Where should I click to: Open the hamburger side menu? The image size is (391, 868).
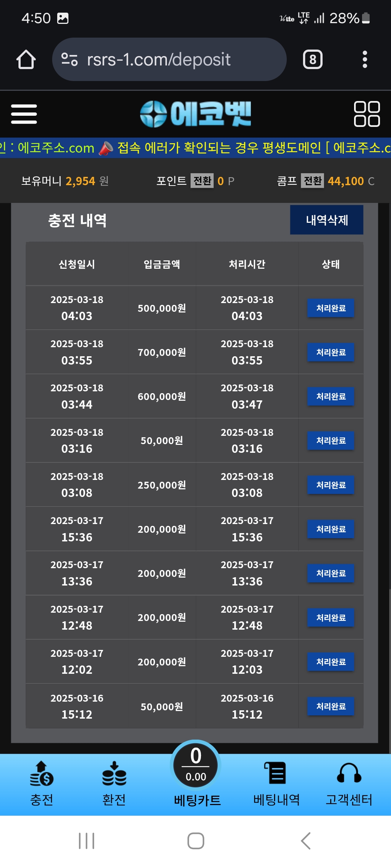[24, 114]
